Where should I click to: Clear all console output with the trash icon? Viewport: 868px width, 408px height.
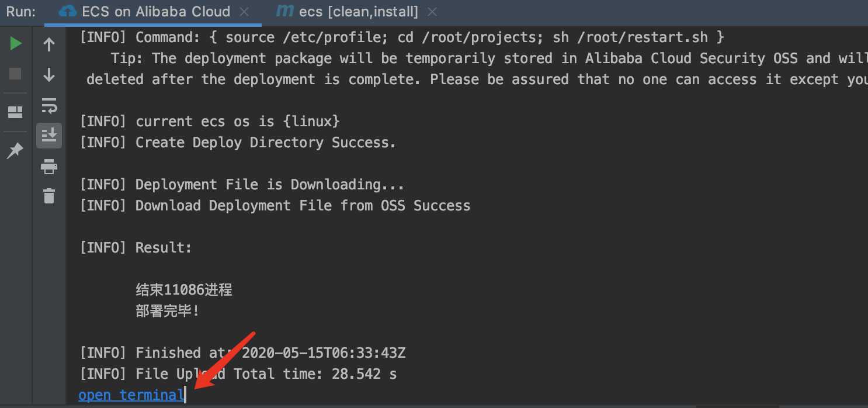pyautogui.click(x=49, y=195)
